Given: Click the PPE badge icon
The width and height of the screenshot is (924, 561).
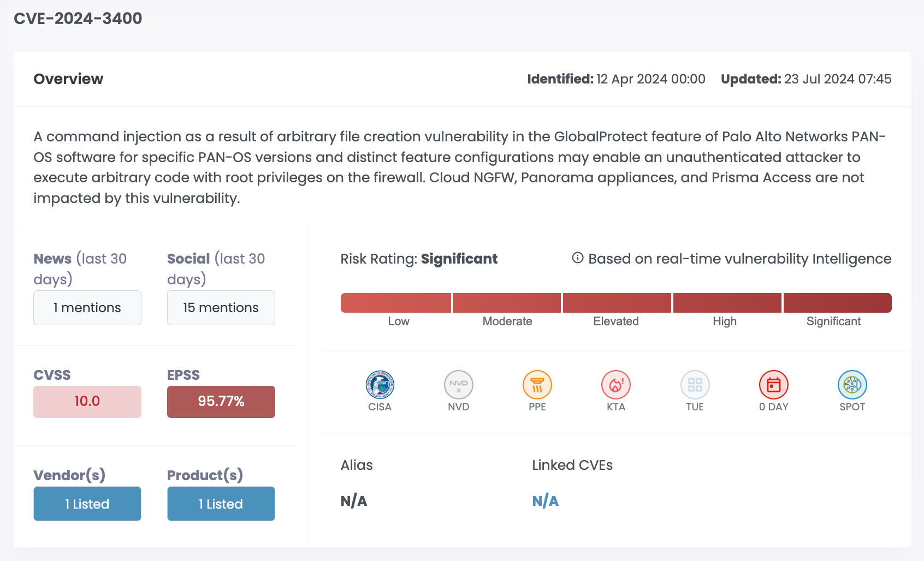Looking at the screenshot, I should (x=537, y=385).
